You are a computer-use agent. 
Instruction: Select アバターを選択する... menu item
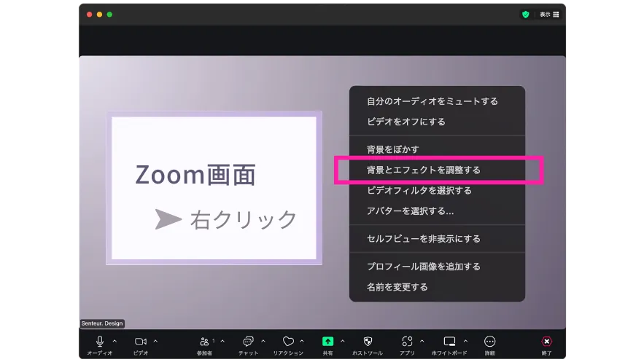[437, 211]
